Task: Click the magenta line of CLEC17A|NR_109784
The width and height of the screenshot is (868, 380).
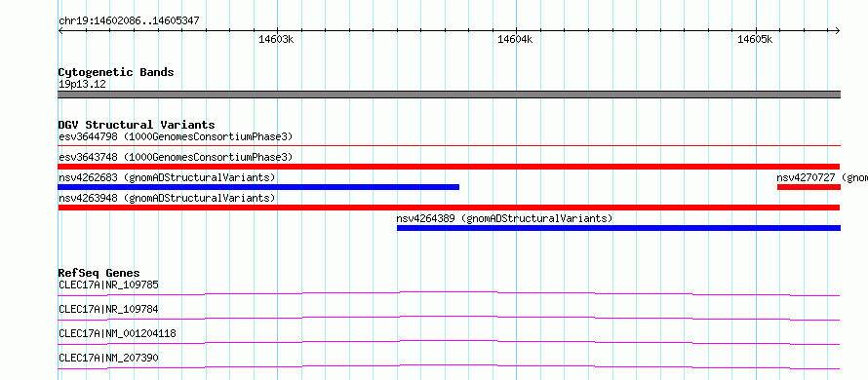Action: click(x=450, y=318)
